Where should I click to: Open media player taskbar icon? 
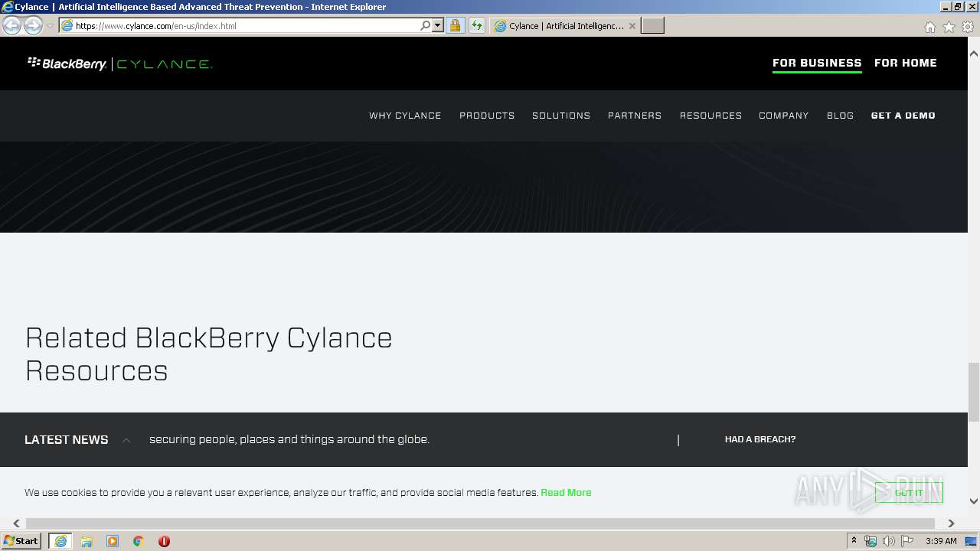113,541
